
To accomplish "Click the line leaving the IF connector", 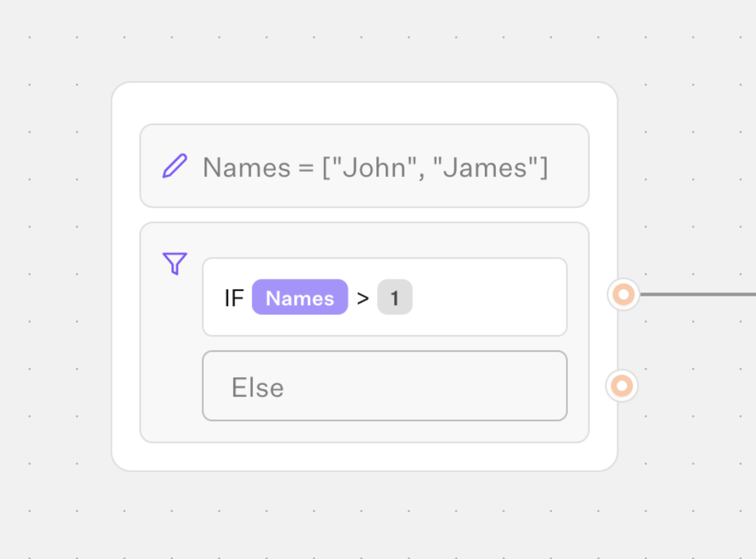I will click(x=699, y=294).
